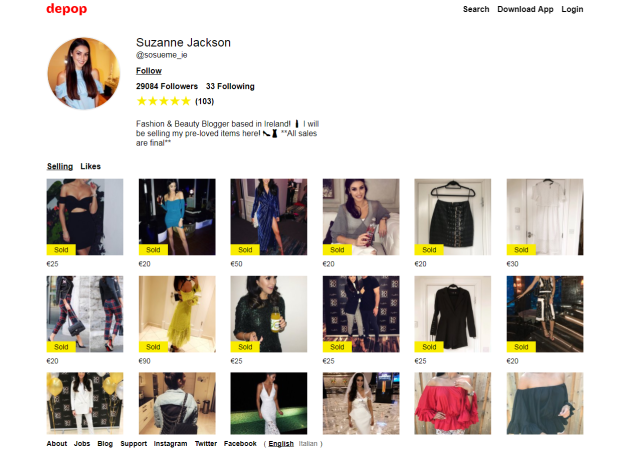Open the Search page

coord(476,9)
